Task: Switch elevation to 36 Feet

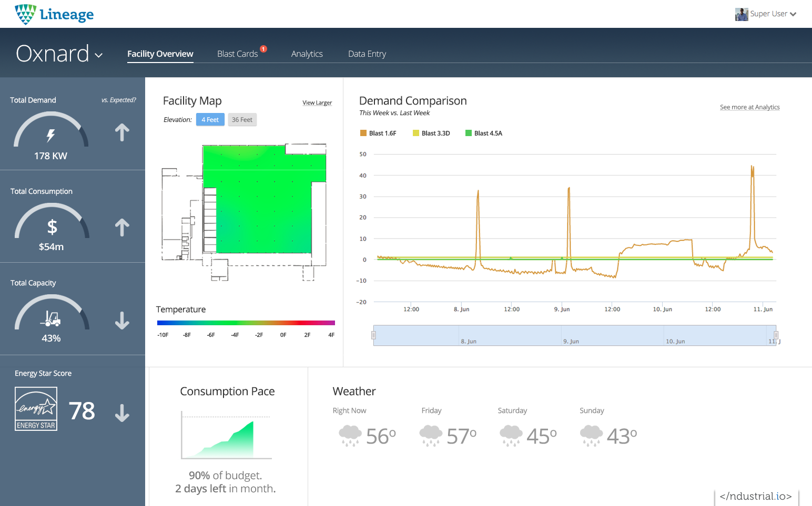Action: pos(242,120)
